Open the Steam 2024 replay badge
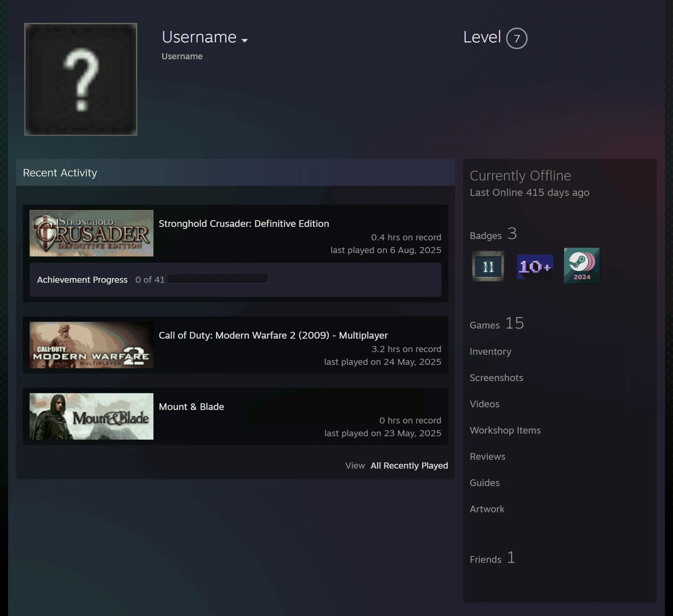The height and width of the screenshot is (616, 673). click(x=582, y=266)
